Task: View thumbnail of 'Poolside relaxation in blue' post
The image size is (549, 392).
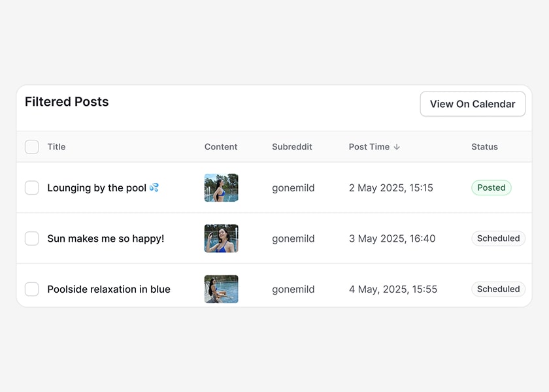Action: (221, 289)
